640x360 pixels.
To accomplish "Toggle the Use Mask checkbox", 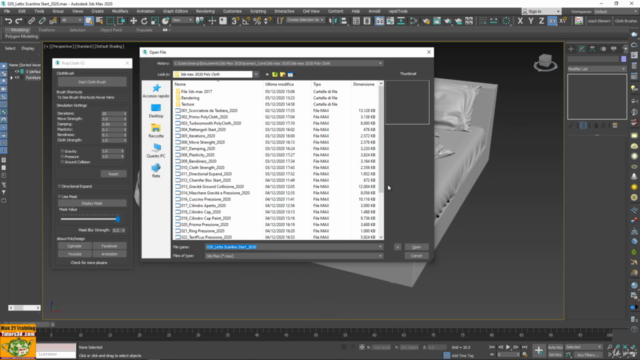I will tap(60, 197).
